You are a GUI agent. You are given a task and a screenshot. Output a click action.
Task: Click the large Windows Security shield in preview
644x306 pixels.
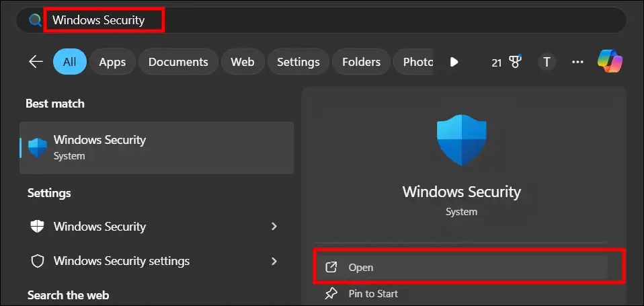pyautogui.click(x=462, y=140)
